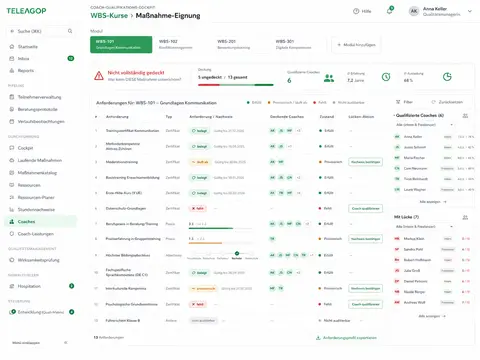Image resolution: width=480 pixels, height=360 pixels.
Task: Select coach Markus Klein in gap list
Action: (434, 239)
